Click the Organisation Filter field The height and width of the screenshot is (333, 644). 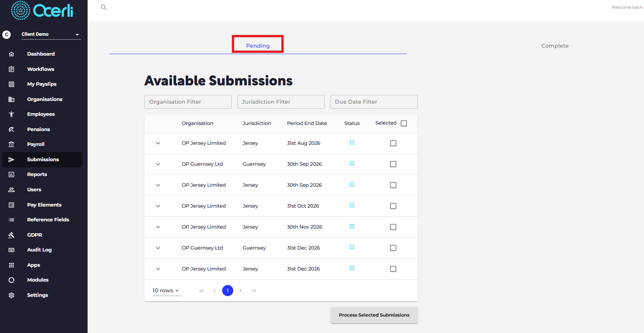click(188, 102)
